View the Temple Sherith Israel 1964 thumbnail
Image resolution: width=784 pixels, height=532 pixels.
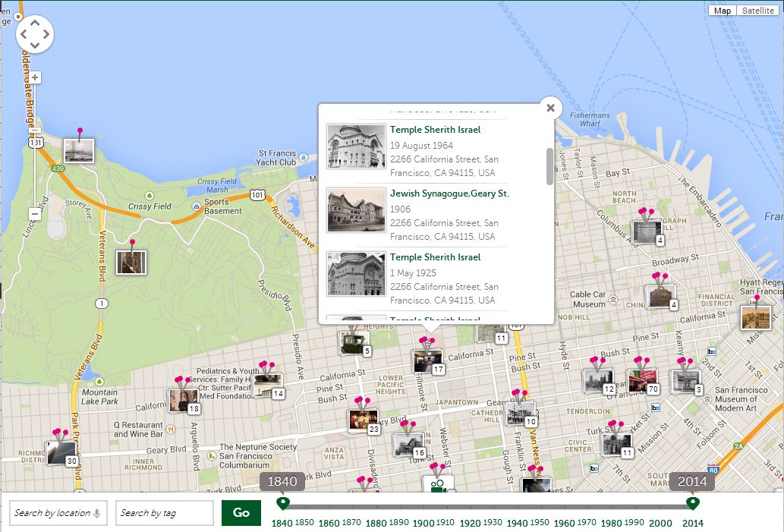356,146
